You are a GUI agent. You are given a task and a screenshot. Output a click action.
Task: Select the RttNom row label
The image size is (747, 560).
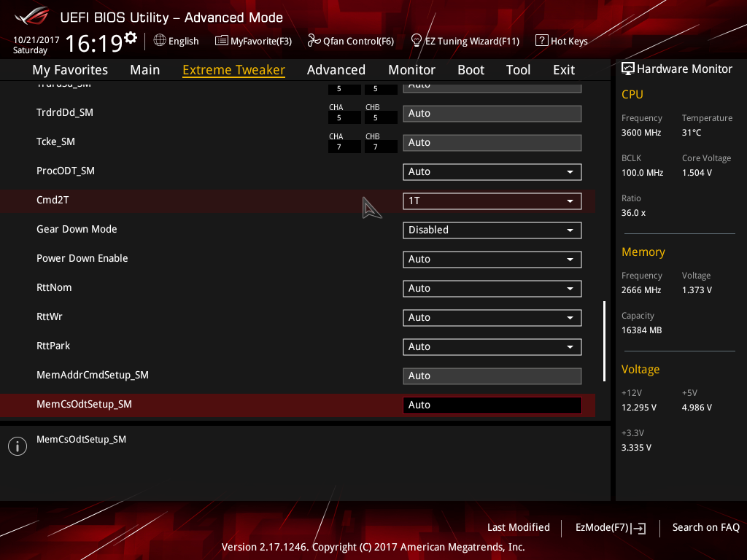click(54, 287)
